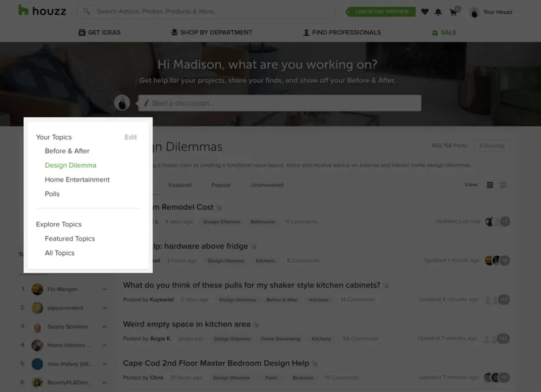Open the notifications bell

pyautogui.click(x=438, y=12)
